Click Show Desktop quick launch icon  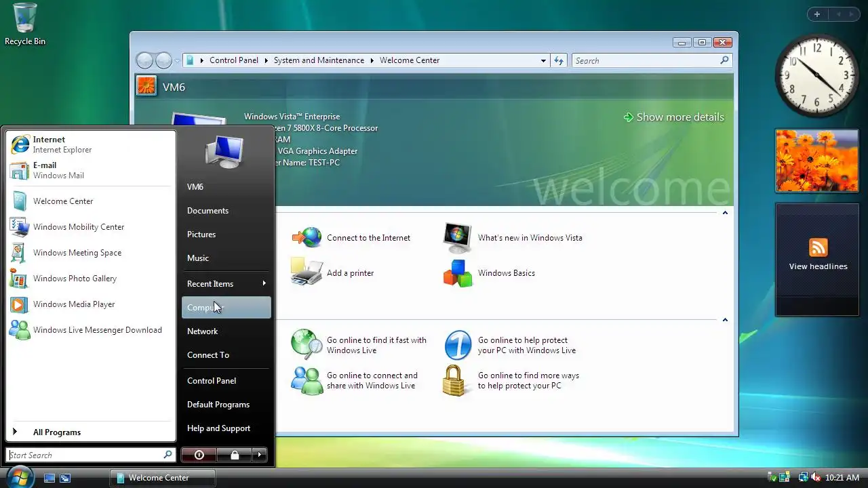tap(50, 478)
